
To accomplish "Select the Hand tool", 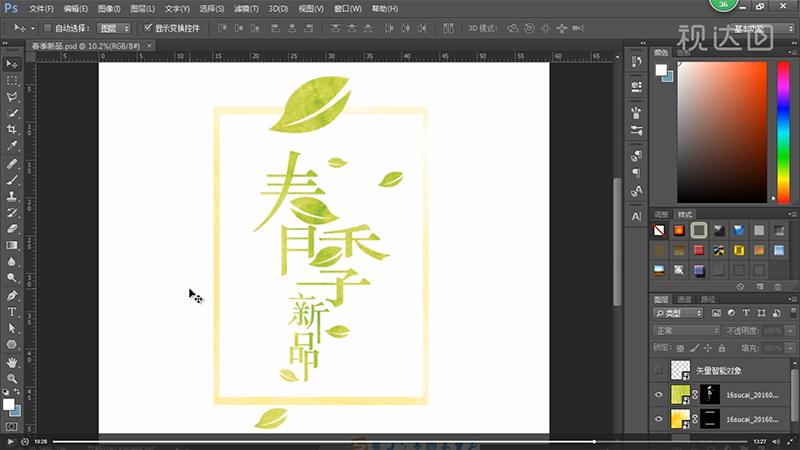I will (x=12, y=362).
